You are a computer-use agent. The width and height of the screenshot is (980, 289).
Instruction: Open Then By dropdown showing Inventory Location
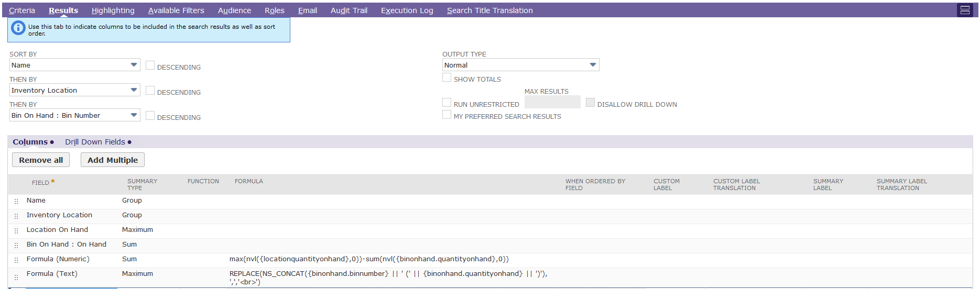pos(75,90)
